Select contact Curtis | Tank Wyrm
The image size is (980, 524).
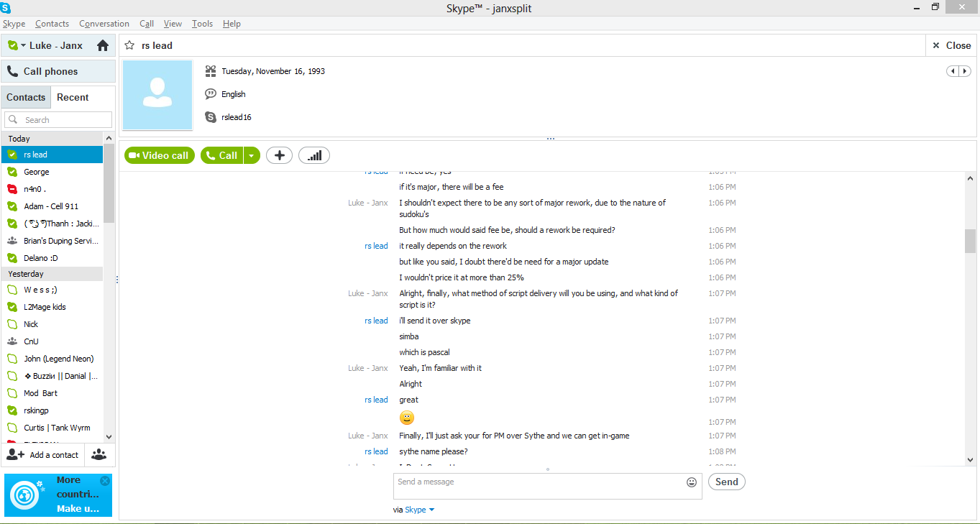click(52, 428)
